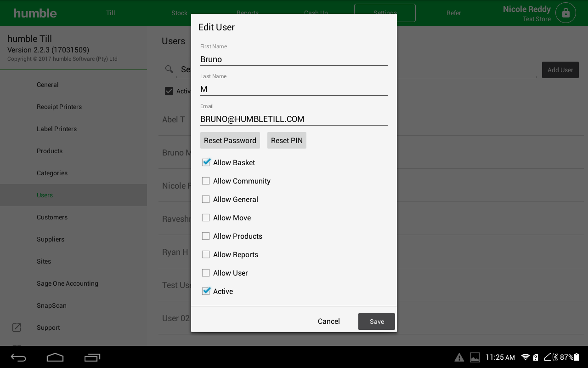Click the search magnifier icon in Users
The image size is (588, 368).
[x=169, y=69]
